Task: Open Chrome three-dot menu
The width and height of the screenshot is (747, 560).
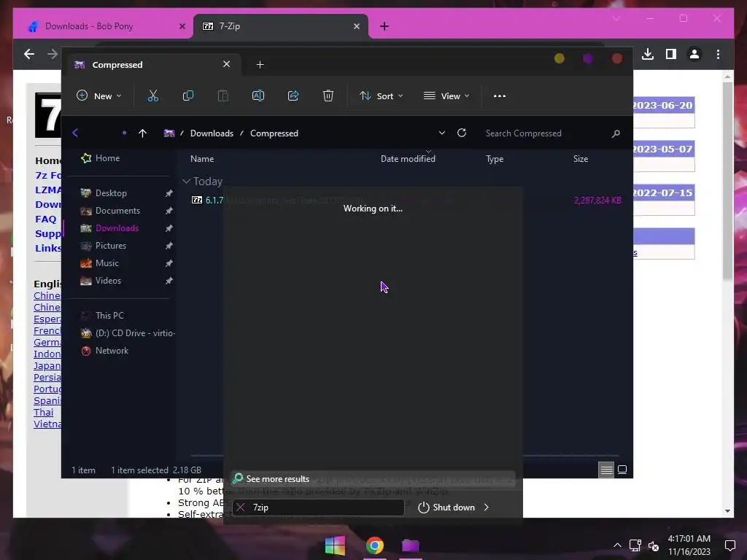Action: coord(718,54)
